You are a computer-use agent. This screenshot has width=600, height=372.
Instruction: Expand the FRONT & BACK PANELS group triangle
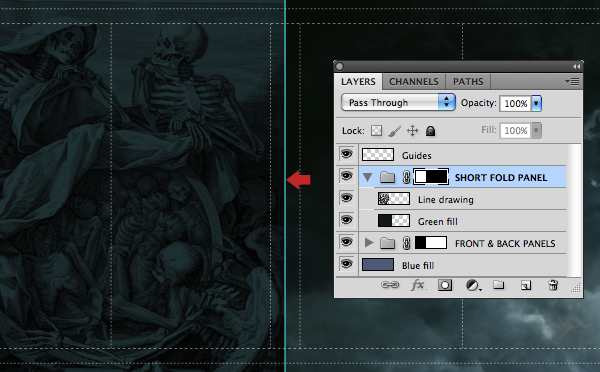pyautogui.click(x=369, y=243)
